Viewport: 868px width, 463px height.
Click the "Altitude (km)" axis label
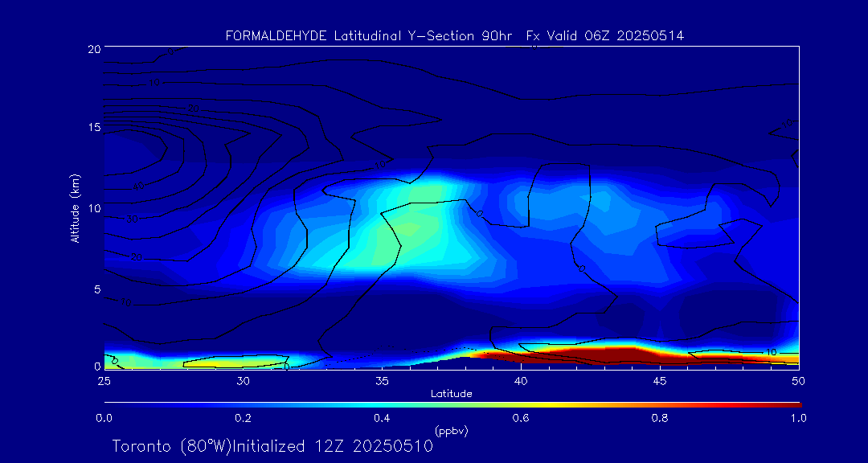click(74, 207)
